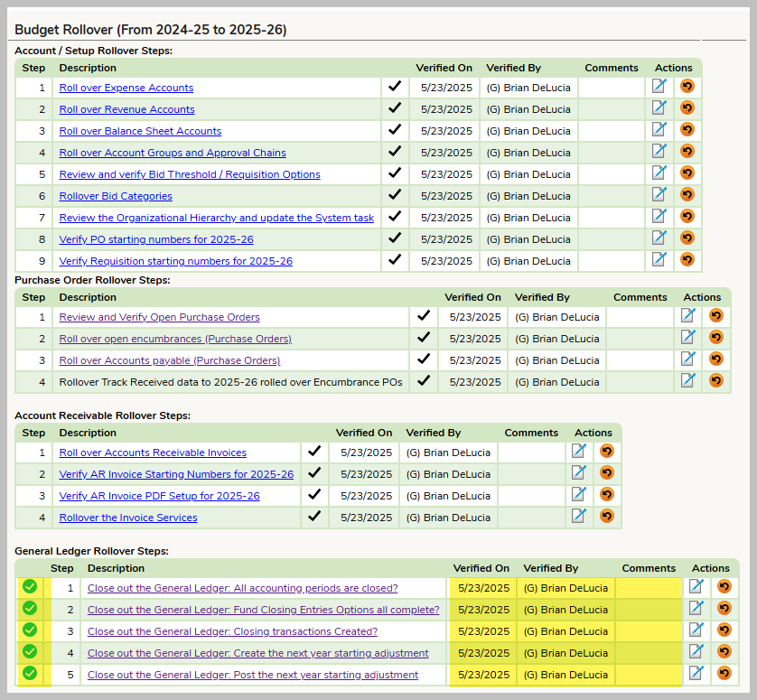Undo Fund Closing Entries Options step
The width and height of the screenshot is (757, 700).
coord(724,610)
